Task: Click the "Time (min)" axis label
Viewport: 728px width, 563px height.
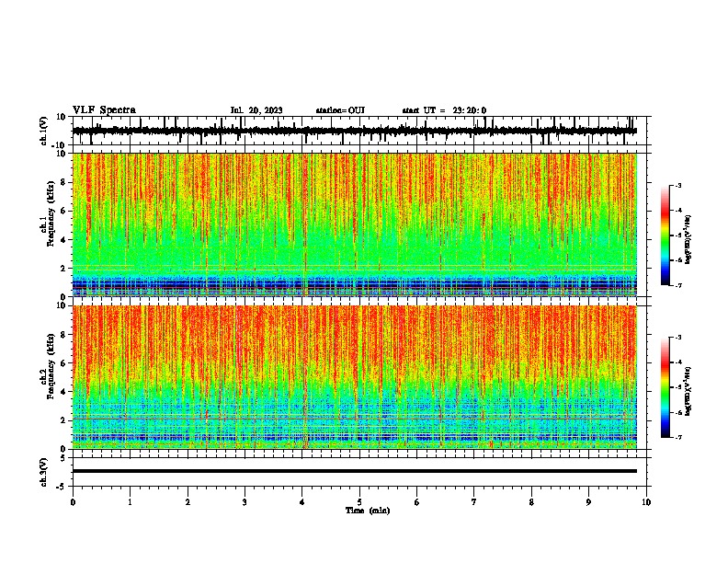Action: click(368, 511)
